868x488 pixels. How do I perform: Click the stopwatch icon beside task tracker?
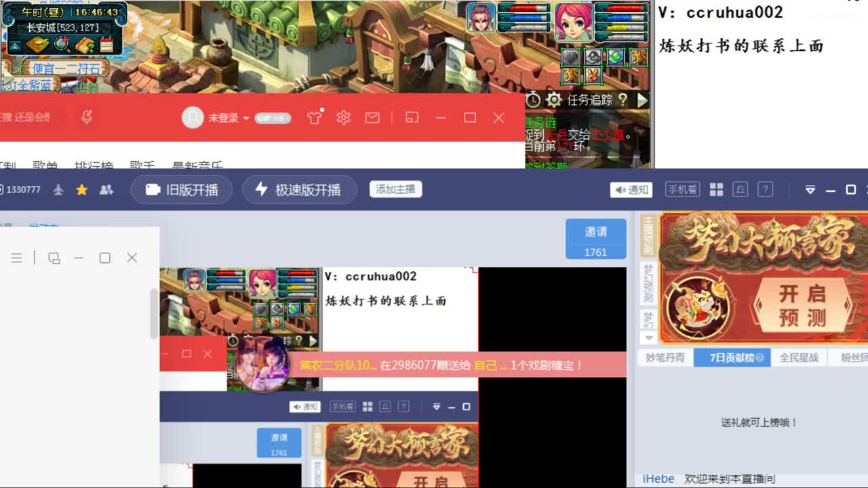[x=533, y=100]
